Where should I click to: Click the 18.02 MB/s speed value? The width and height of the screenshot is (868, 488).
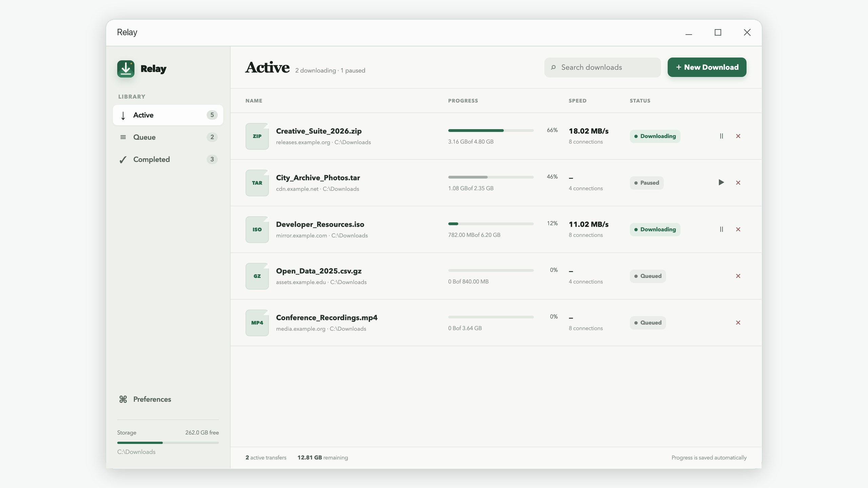[589, 131]
